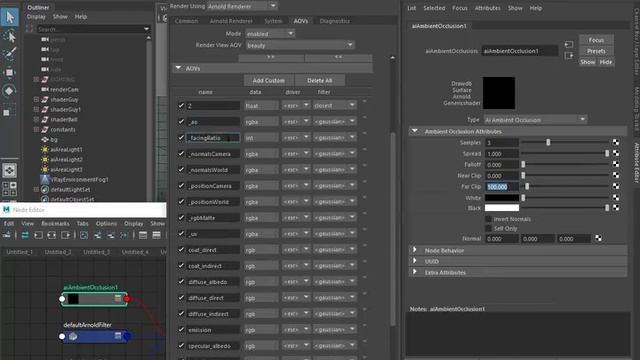Open AOV Mode dropdown
The image size is (640, 360).
coord(270,34)
